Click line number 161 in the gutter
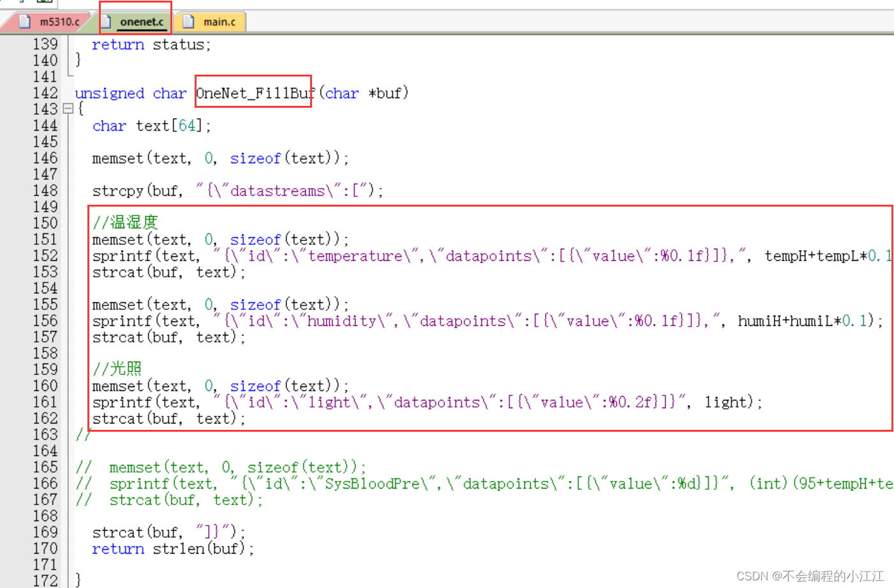The image size is (894, 588). [45, 402]
